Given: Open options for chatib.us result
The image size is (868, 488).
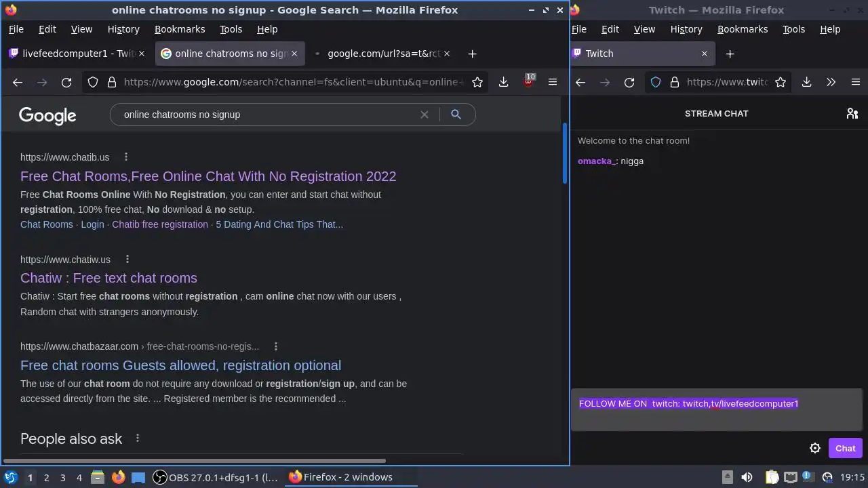Looking at the screenshot, I should click(125, 157).
